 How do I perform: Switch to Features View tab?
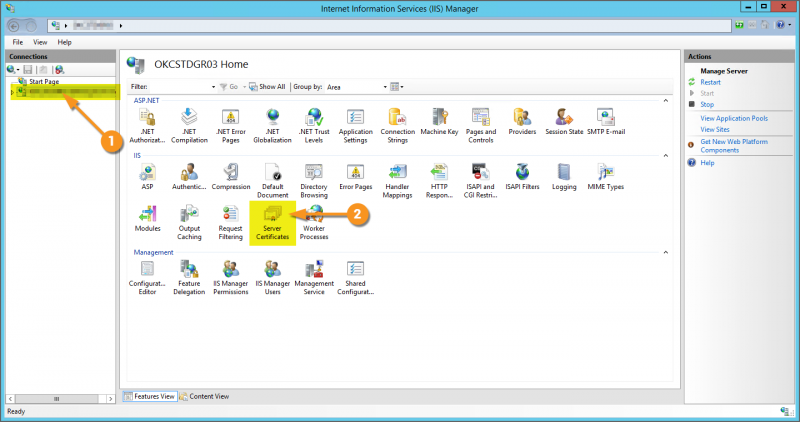[x=149, y=396]
